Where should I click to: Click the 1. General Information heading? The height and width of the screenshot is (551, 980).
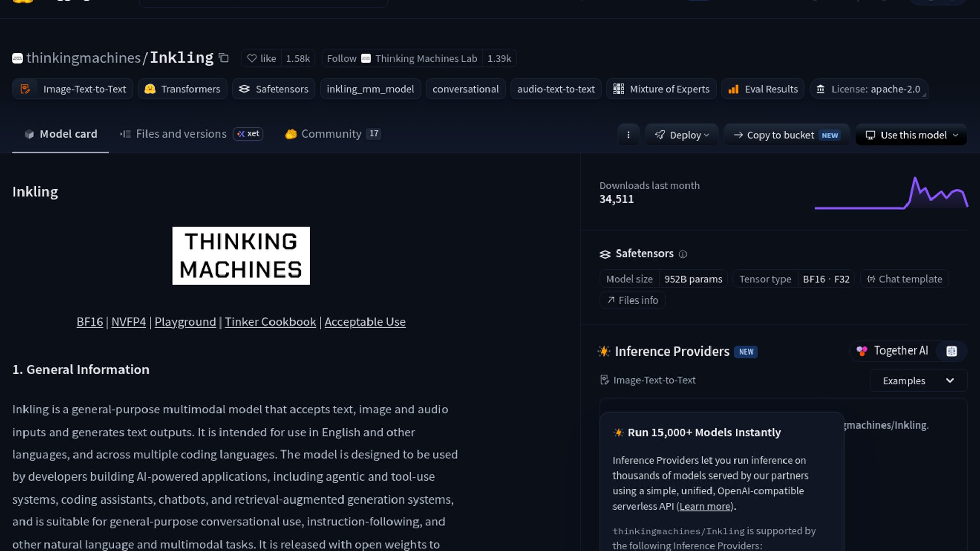coord(81,370)
